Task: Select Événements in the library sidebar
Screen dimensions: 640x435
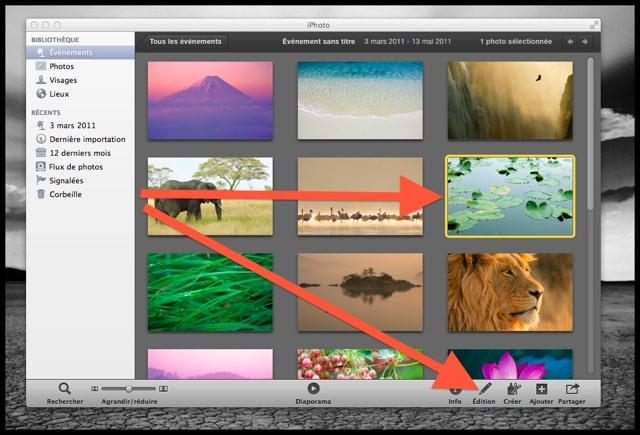Action: (80, 52)
